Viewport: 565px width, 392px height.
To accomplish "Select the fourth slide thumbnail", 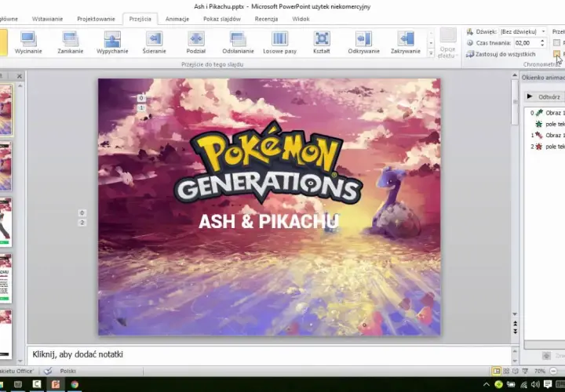I will 6,278.
